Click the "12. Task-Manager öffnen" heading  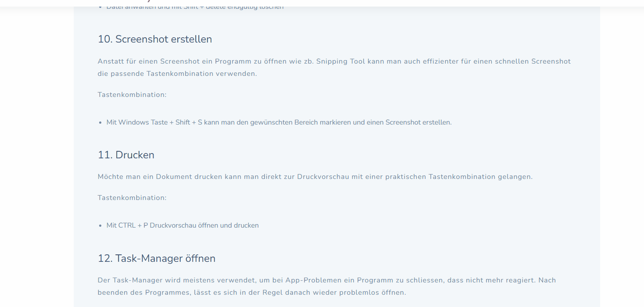point(156,258)
